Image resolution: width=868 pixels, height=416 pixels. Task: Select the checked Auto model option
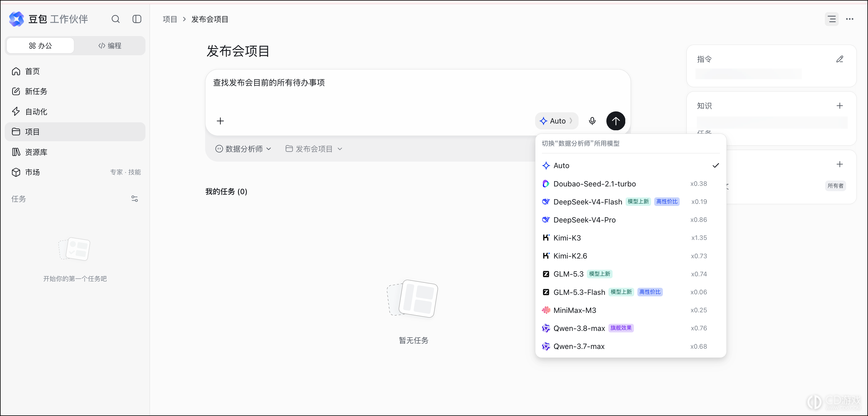click(x=630, y=165)
